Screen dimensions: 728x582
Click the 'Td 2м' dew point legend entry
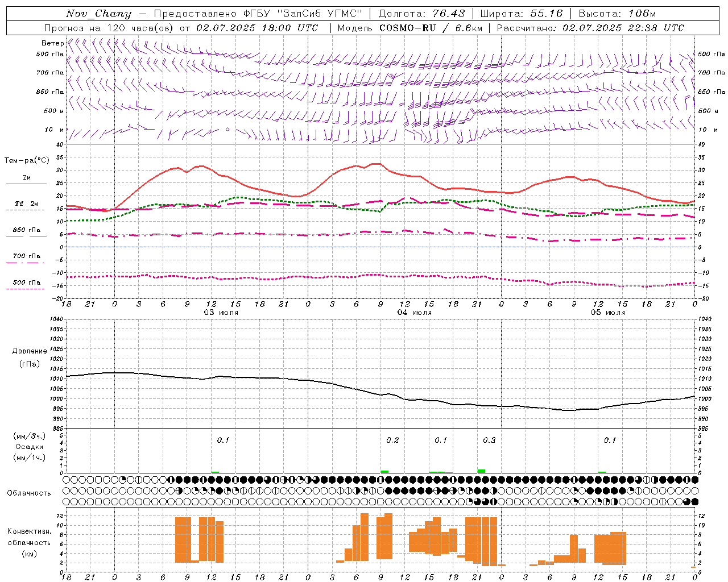26,203
